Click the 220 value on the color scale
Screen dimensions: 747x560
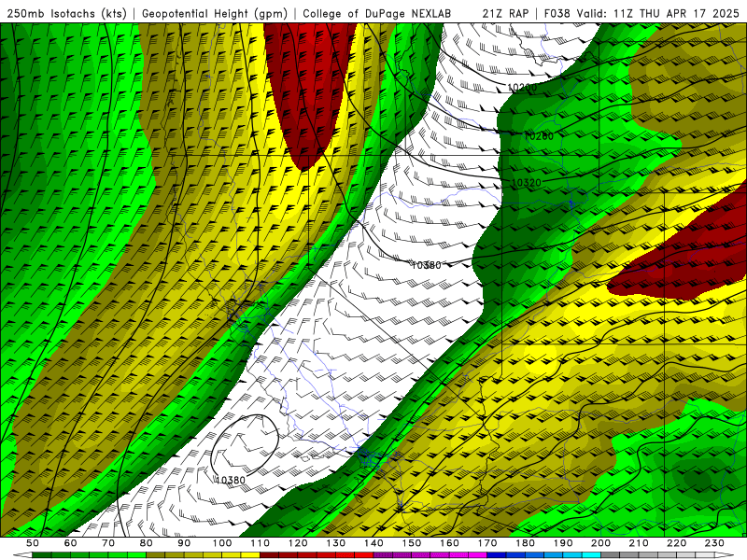click(676, 543)
